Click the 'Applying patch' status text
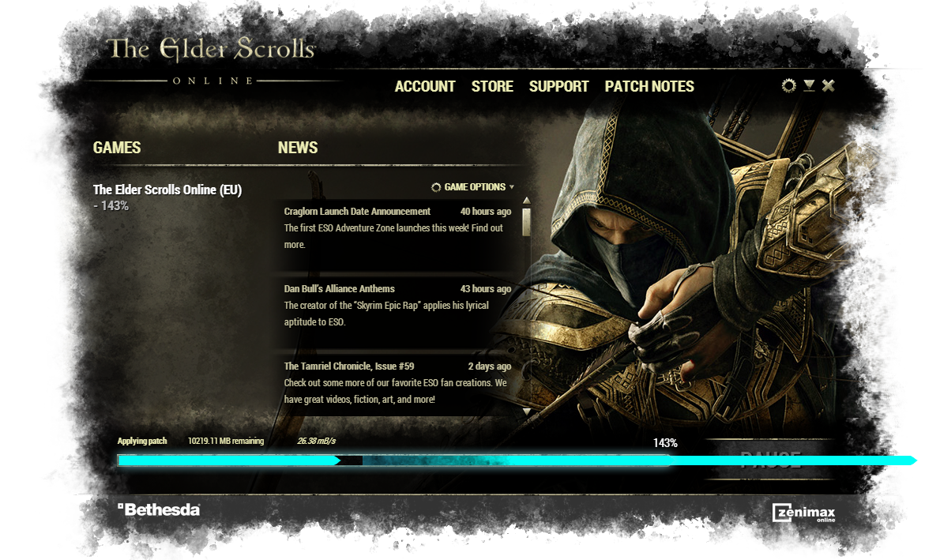The height and width of the screenshot is (560, 940). pyautogui.click(x=142, y=441)
